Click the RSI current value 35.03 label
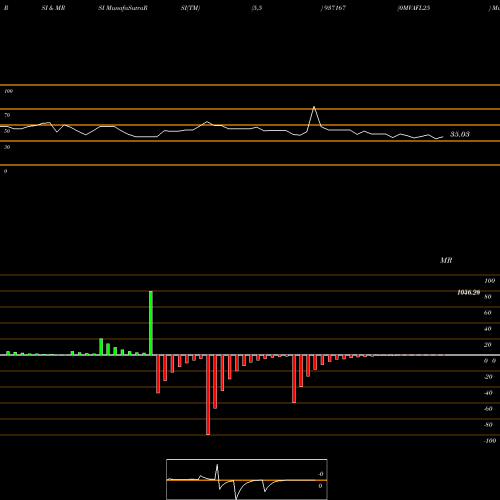Viewport: 500px width, 500px height. click(460, 134)
